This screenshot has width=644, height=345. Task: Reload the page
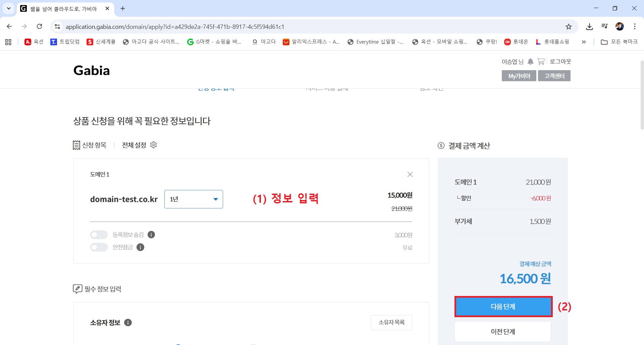pos(39,27)
